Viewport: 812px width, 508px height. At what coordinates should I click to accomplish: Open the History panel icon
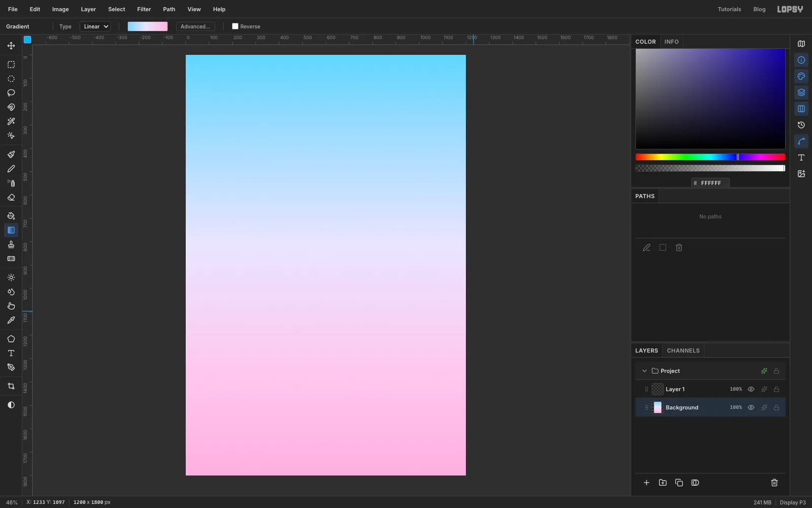(x=801, y=125)
